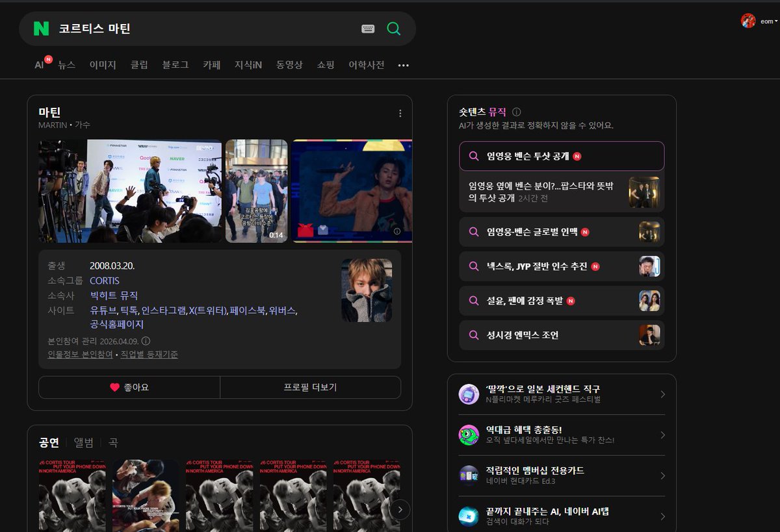Click the magnifier icon beside 넥스록, JYP 절반 인수 추진

point(474,266)
